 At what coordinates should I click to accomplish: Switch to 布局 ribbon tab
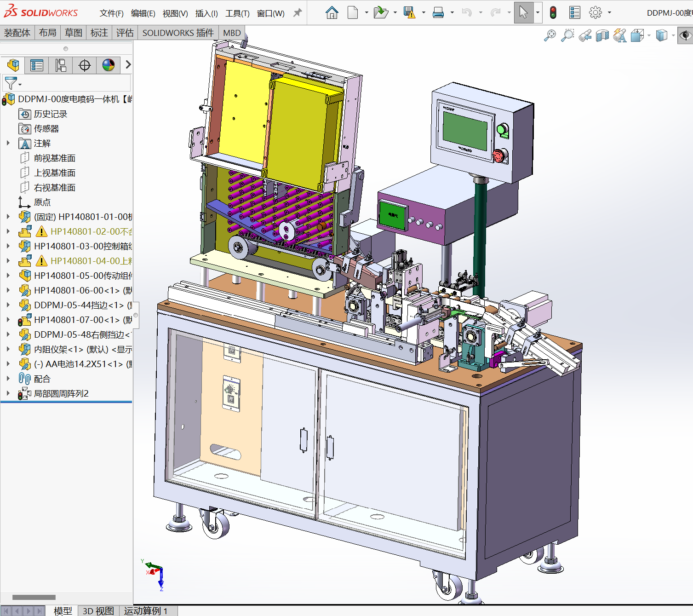tap(47, 33)
